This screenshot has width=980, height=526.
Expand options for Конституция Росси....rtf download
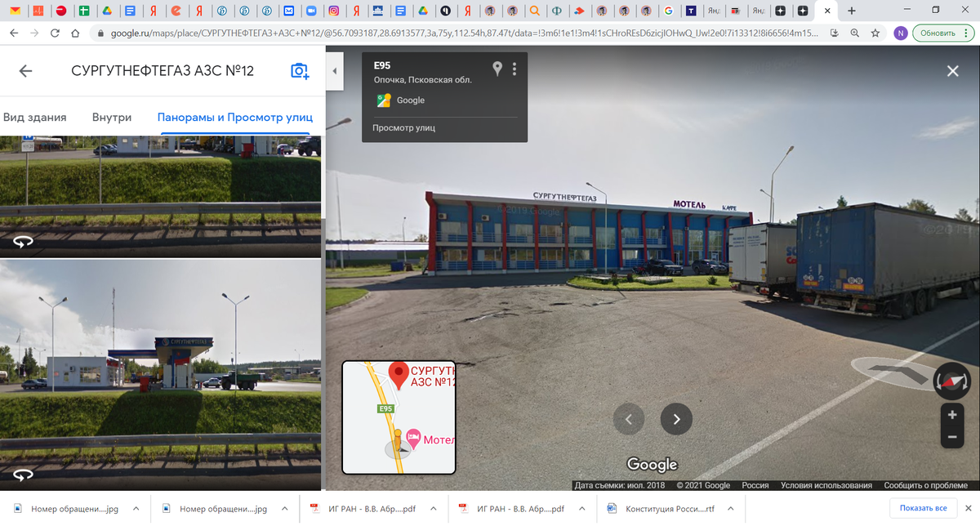(732, 509)
